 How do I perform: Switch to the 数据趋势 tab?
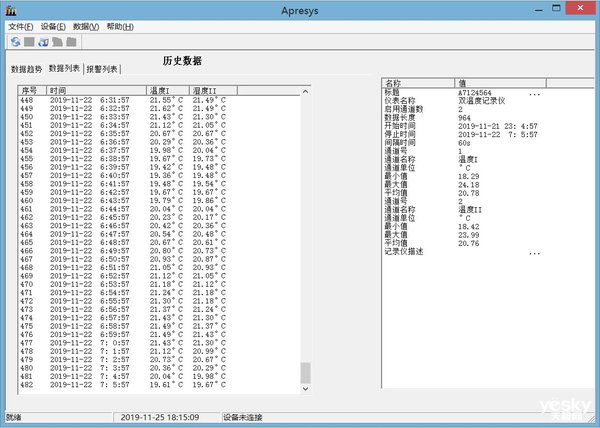tap(26, 69)
